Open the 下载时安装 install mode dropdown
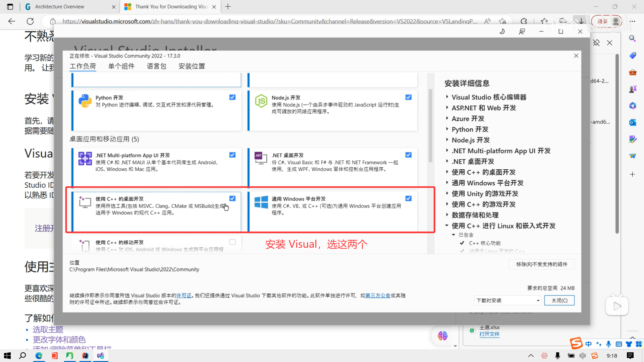This screenshot has width=644, height=362. click(x=507, y=300)
